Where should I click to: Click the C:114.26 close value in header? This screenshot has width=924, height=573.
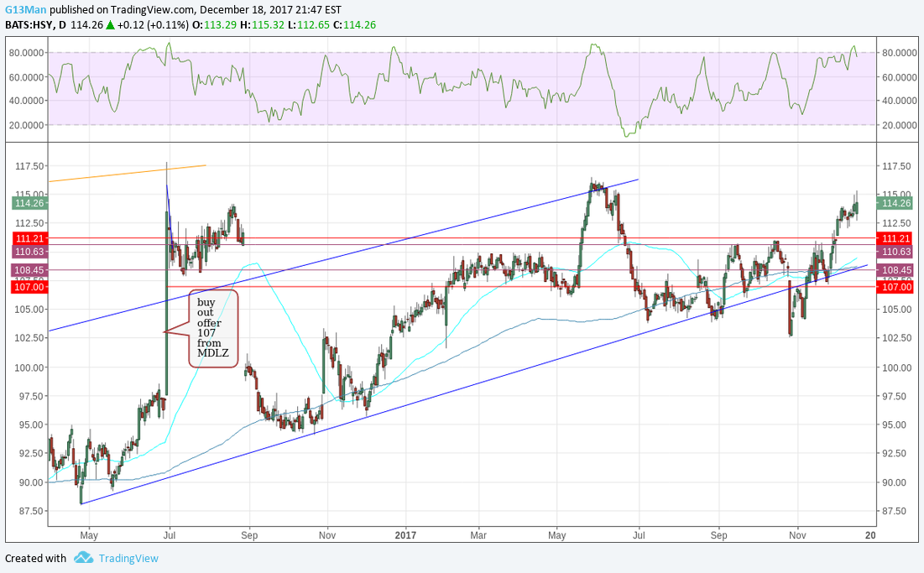click(354, 24)
